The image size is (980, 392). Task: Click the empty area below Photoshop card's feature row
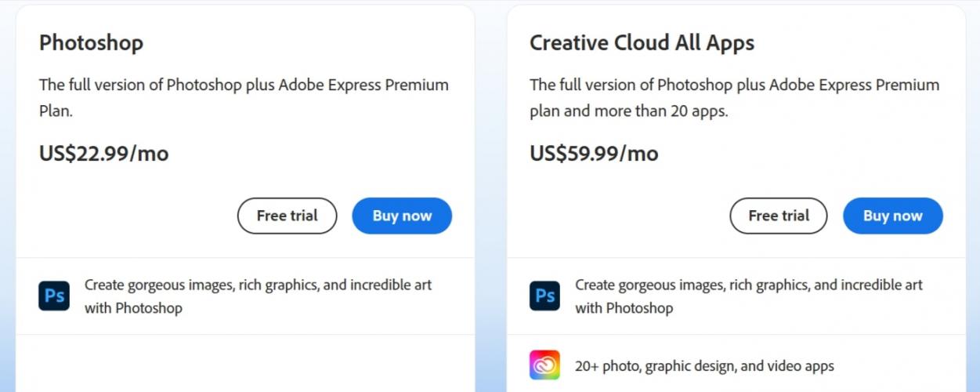(244, 364)
